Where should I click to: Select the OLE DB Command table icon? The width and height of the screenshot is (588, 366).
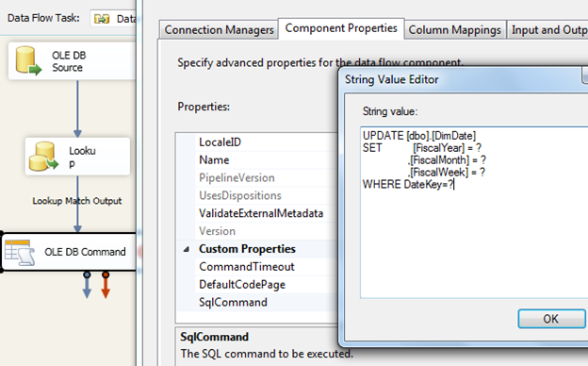[20, 252]
